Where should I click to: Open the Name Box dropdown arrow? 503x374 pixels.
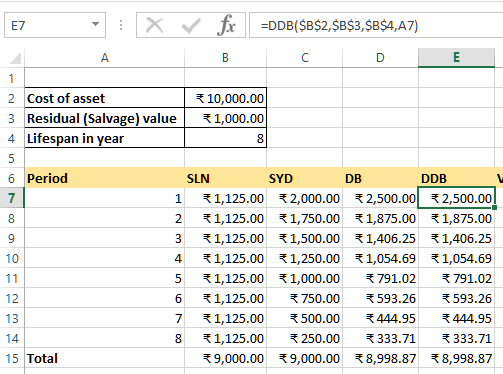pos(95,24)
